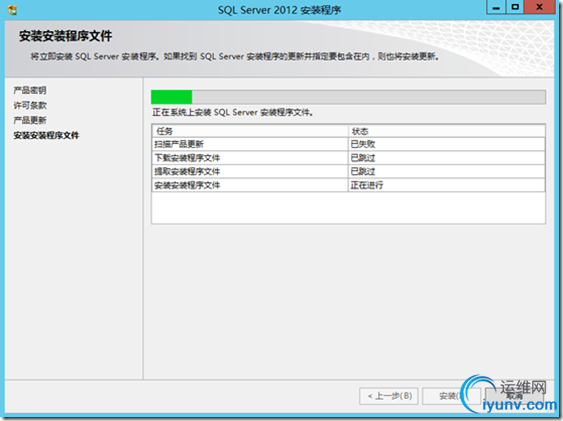Image resolution: width=563 pixels, height=421 pixels.
Task: Maximize the SQL Server 2012 setup window
Action: (515, 8)
